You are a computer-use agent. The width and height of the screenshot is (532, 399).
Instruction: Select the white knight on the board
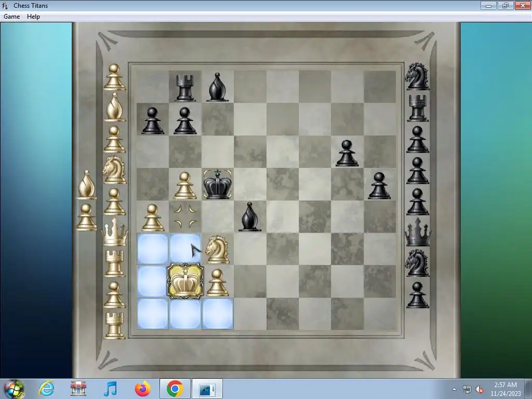coord(218,250)
